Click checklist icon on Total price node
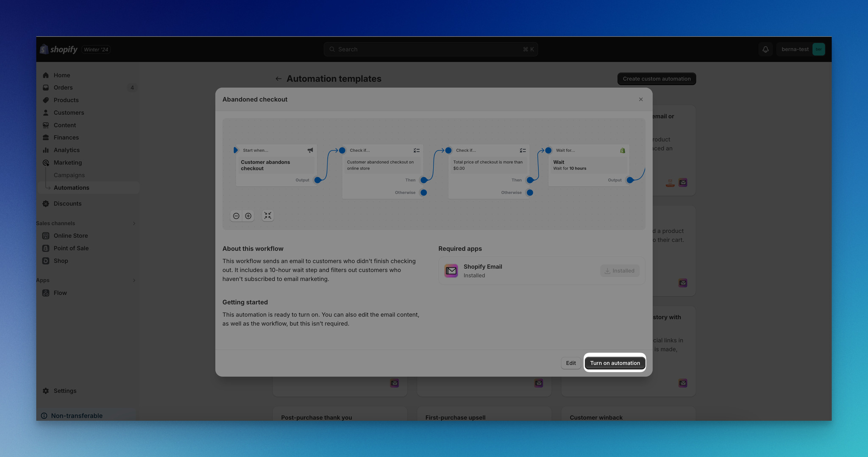This screenshot has height=457, width=868. click(523, 150)
